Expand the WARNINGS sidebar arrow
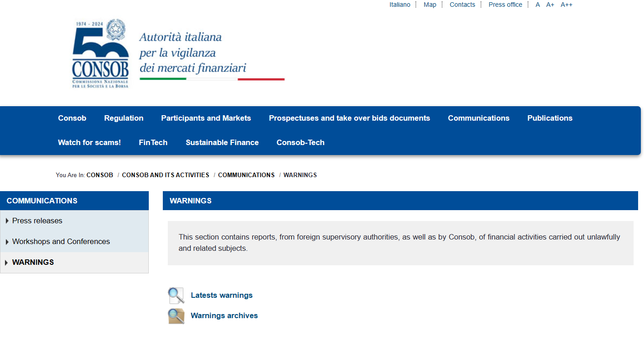 (x=7, y=263)
